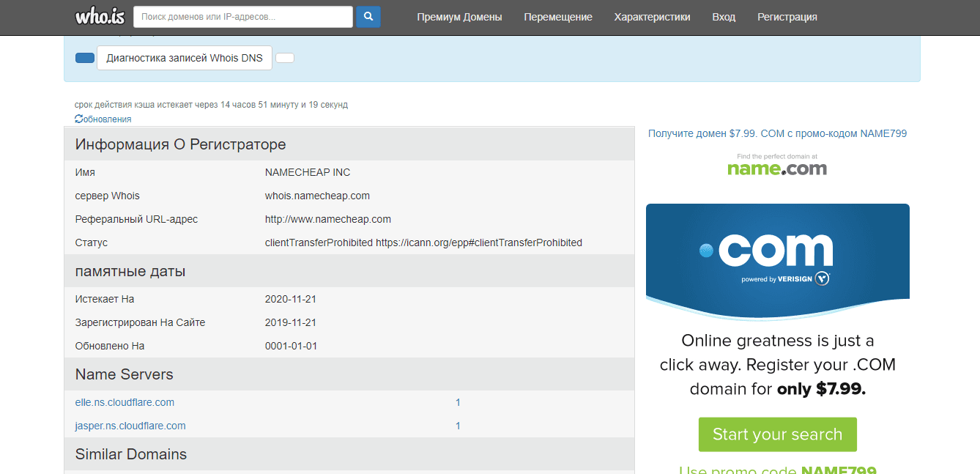Click the refresh arrows icon next to обновления
The width and height of the screenshot is (980, 474).
78,119
